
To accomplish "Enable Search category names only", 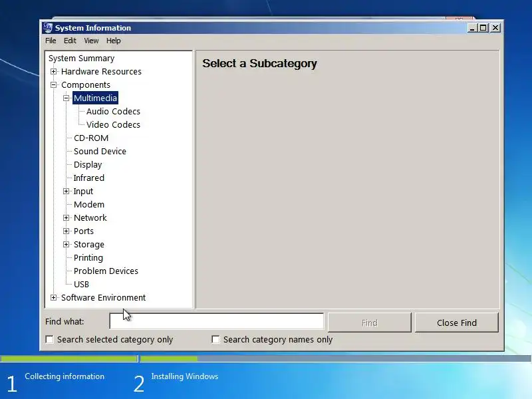I will coord(215,339).
